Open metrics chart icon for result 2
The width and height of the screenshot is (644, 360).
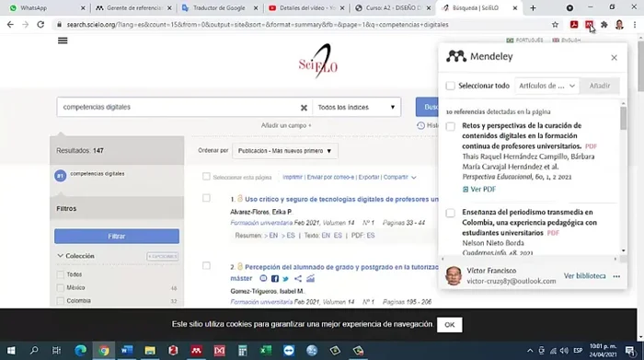pos(310,279)
